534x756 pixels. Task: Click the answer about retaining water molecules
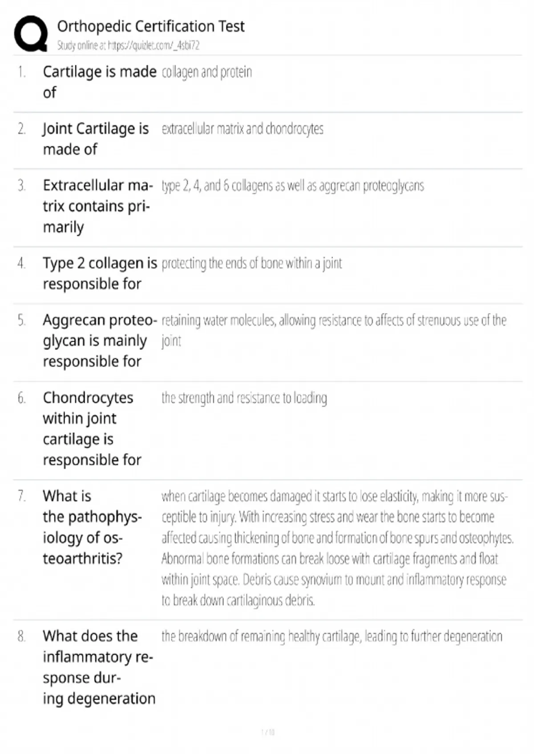(333, 330)
